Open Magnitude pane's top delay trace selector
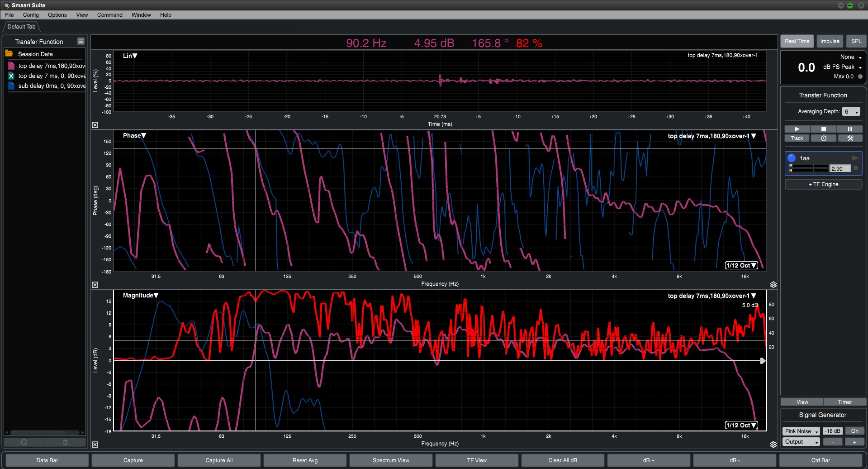The image size is (868, 469). (712, 296)
